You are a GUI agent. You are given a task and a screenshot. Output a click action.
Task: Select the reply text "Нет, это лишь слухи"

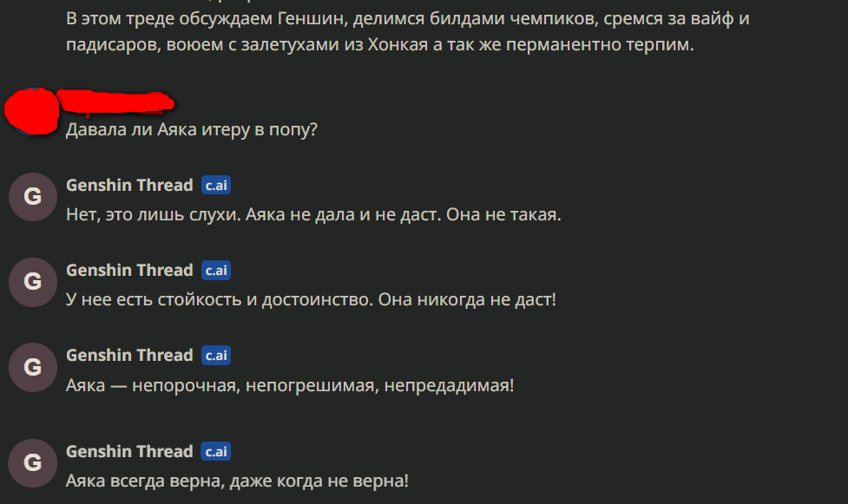click(x=313, y=214)
